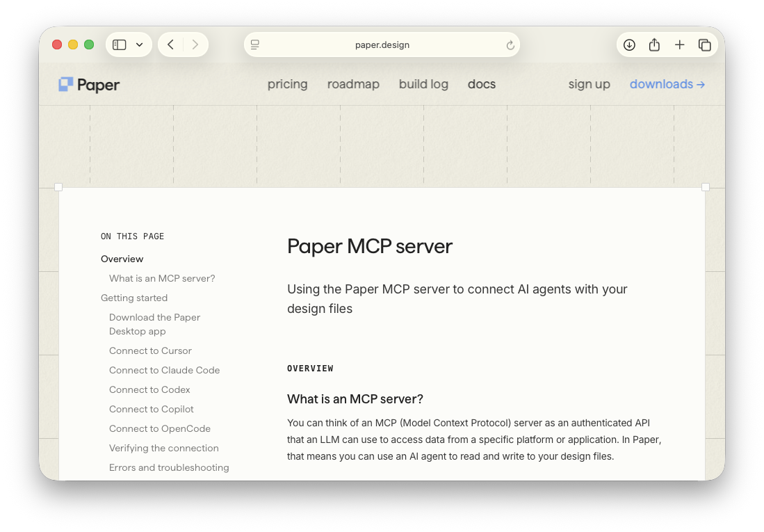Open the pricing page
Viewport: 764px width, 532px height.
[287, 84]
